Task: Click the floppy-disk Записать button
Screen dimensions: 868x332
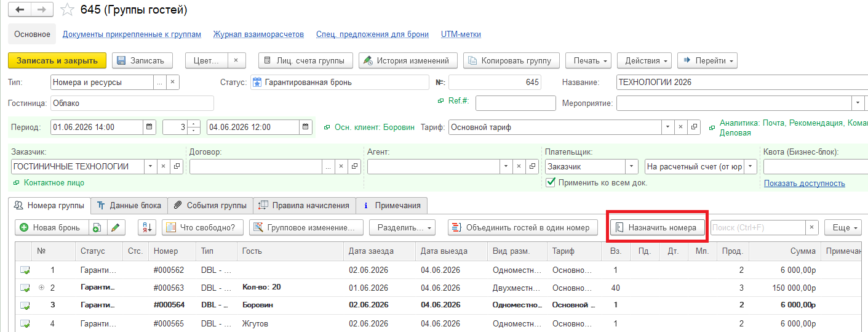Action: pyautogui.click(x=142, y=60)
